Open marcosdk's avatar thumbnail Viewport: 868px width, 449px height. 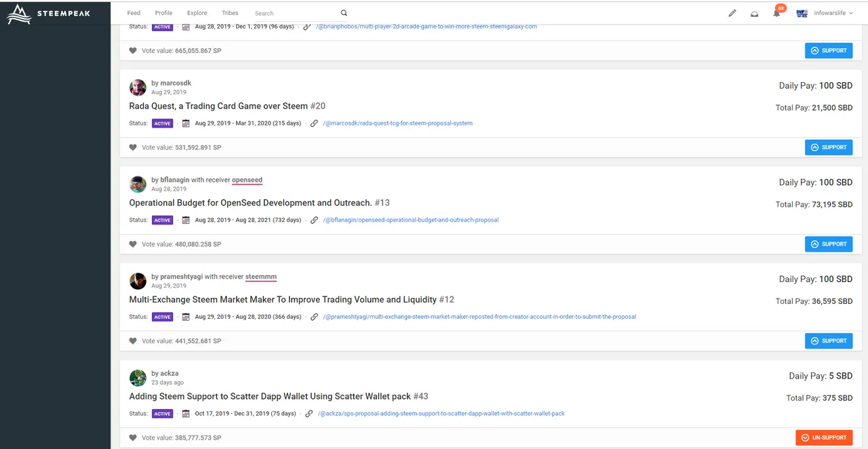138,87
